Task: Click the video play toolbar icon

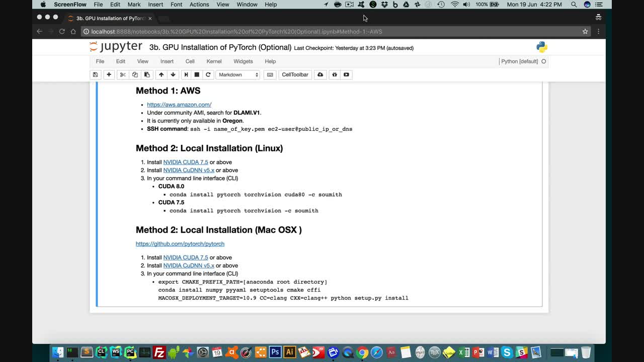Action: (346, 74)
